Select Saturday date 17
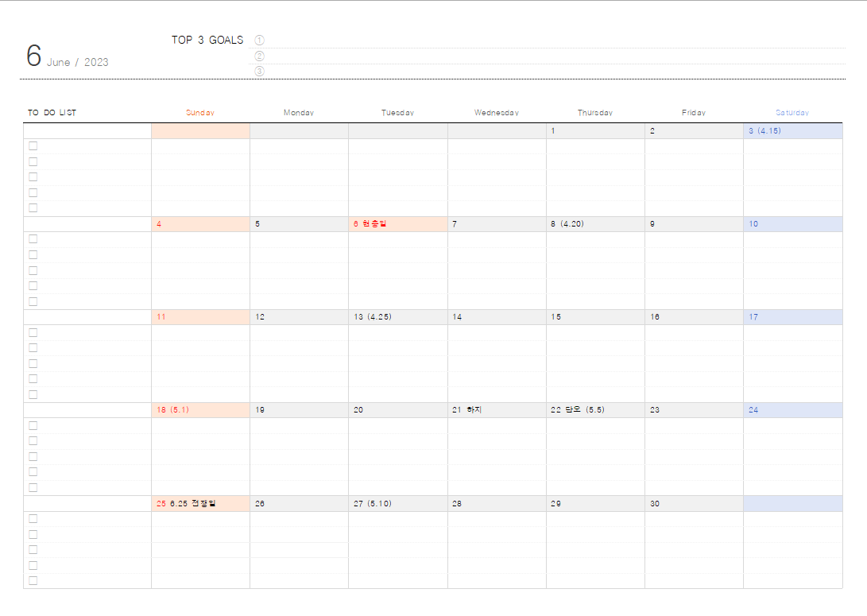This screenshot has height=616, width=867. (793, 317)
